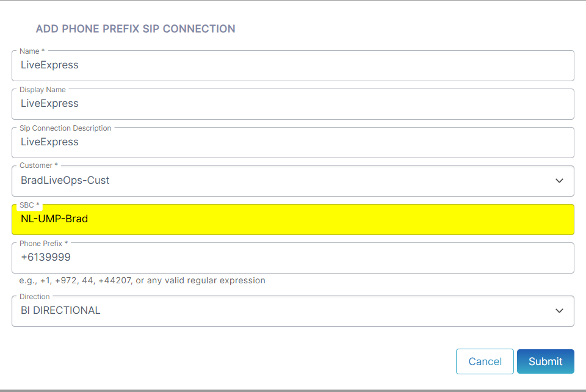The height and width of the screenshot is (392, 586).
Task: Click the Phone Prefix * field label
Action: tap(44, 244)
